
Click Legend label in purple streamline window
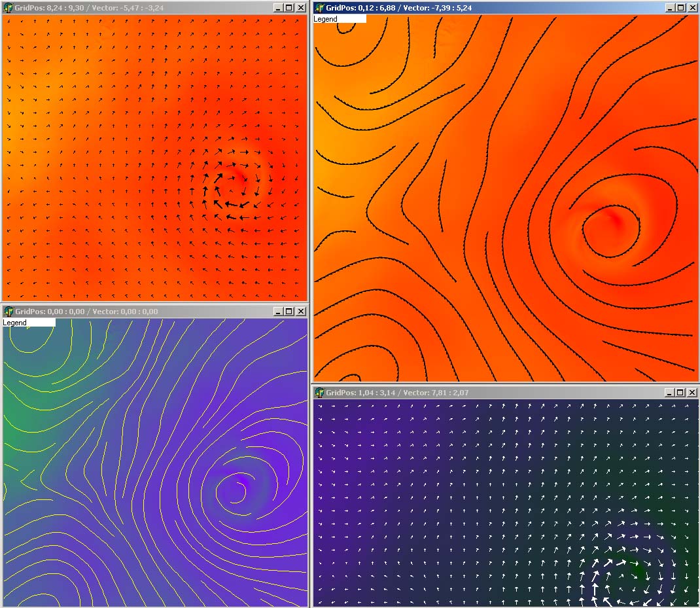[15, 323]
